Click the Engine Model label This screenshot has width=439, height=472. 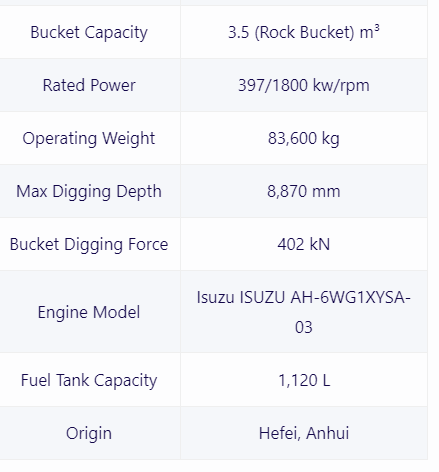[89, 312]
